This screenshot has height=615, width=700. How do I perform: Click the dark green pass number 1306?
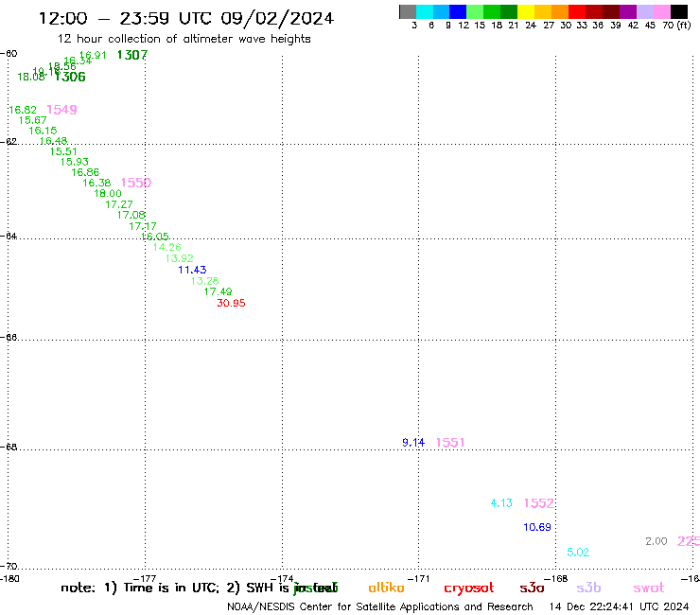click(70, 77)
